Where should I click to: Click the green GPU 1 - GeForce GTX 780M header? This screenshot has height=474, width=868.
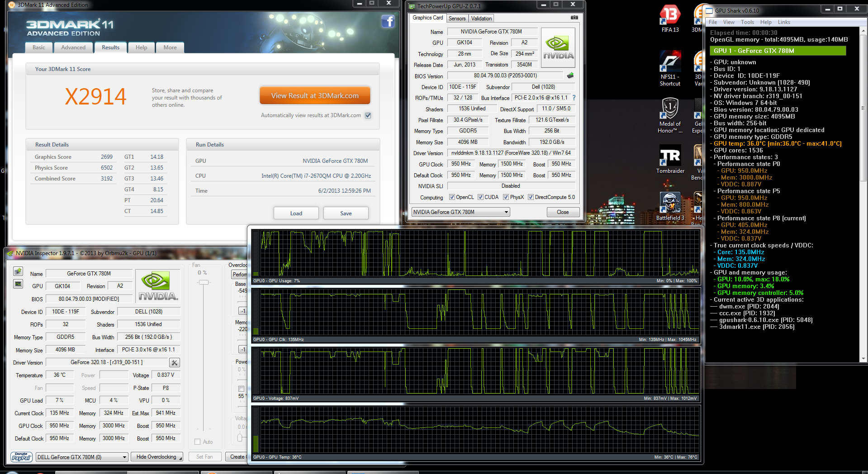(778, 51)
